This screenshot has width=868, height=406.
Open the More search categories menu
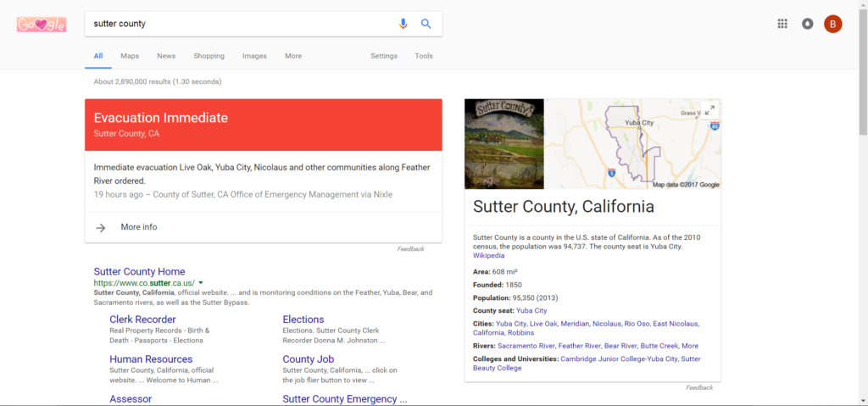[x=293, y=56]
